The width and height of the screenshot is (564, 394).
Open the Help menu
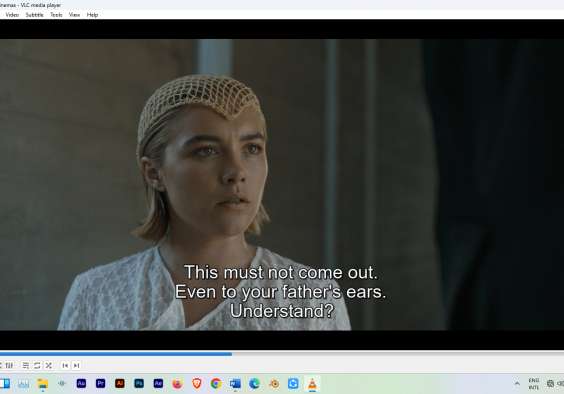click(92, 15)
